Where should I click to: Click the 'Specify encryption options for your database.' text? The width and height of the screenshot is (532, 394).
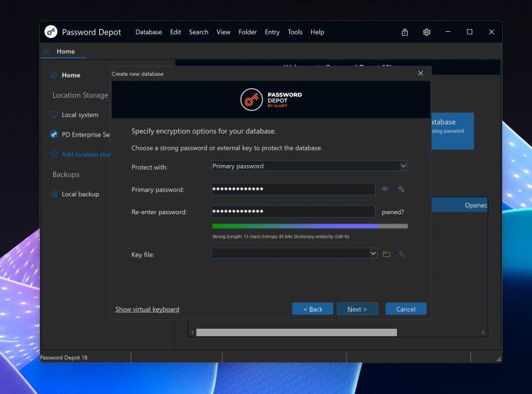tap(203, 131)
